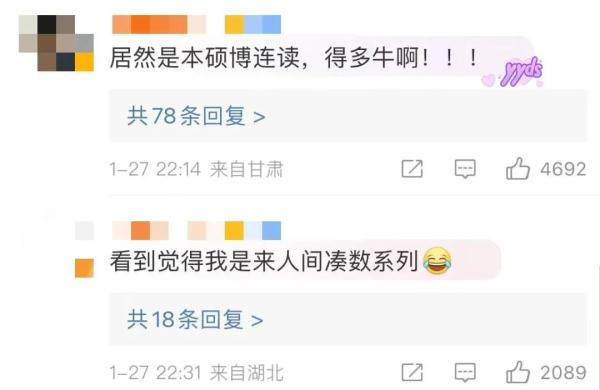
Task: Open second commenter's small avatar
Action: point(85,249)
